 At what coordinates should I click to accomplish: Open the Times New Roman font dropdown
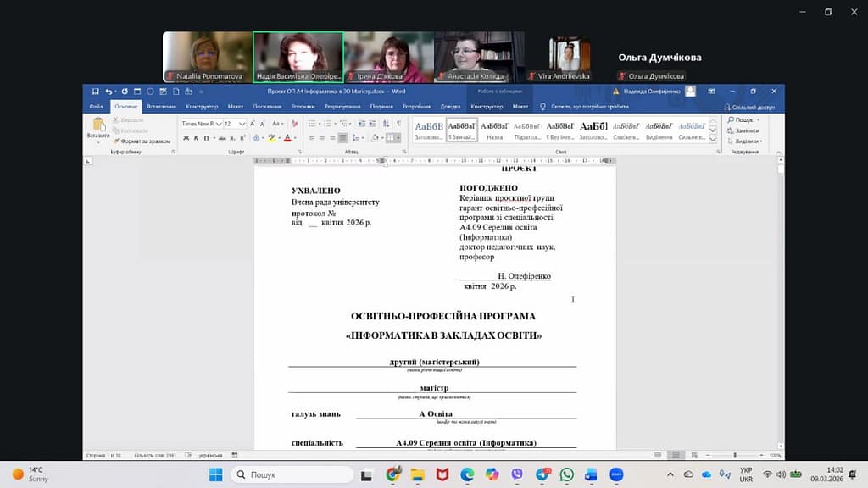(x=200, y=124)
